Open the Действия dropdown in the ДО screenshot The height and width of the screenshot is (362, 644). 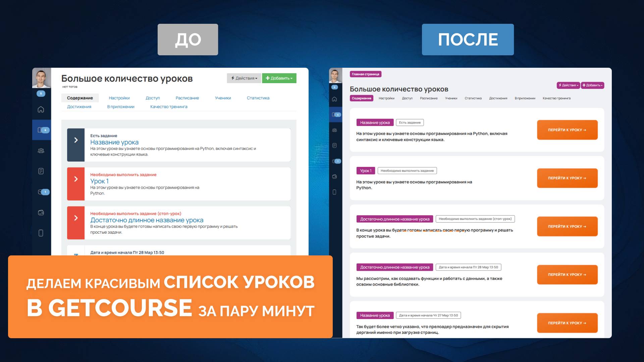[244, 78]
